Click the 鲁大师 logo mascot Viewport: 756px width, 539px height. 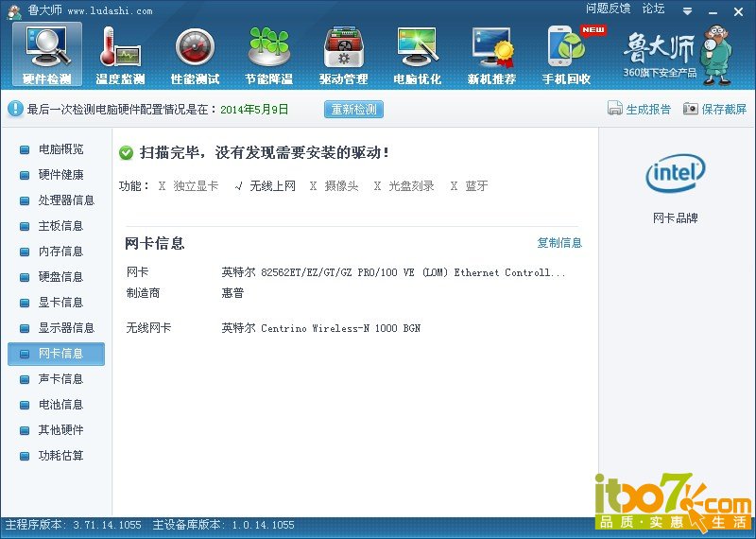(x=717, y=55)
